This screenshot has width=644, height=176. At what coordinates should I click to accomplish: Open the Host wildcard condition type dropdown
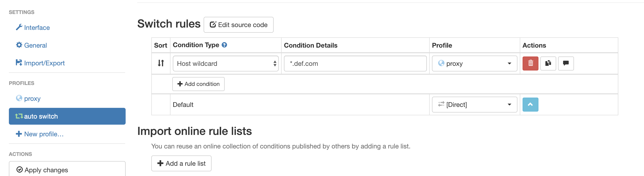click(x=226, y=63)
